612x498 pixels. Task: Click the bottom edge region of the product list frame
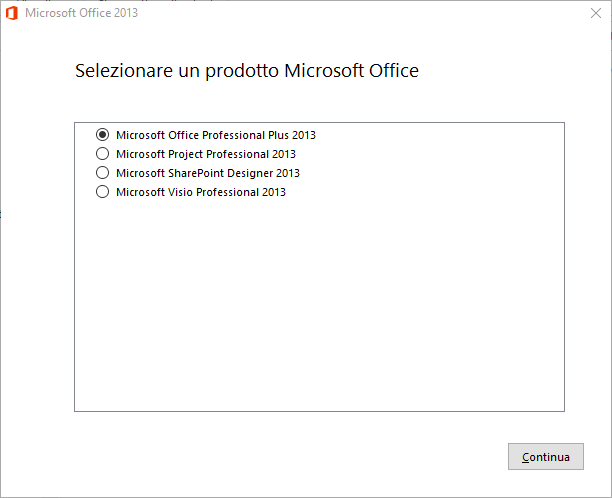pyautogui.click(x=319, y=411)
